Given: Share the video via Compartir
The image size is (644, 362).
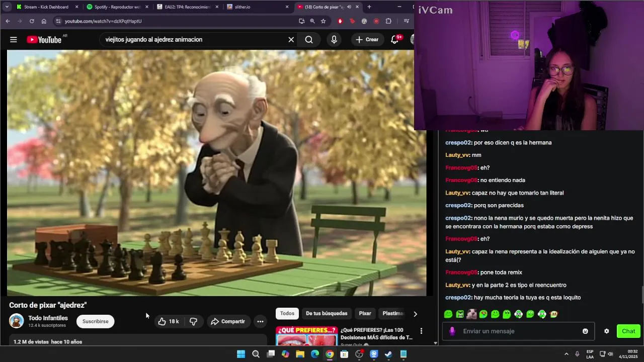Looking at the screenshot, I should (x=228, y=321).
